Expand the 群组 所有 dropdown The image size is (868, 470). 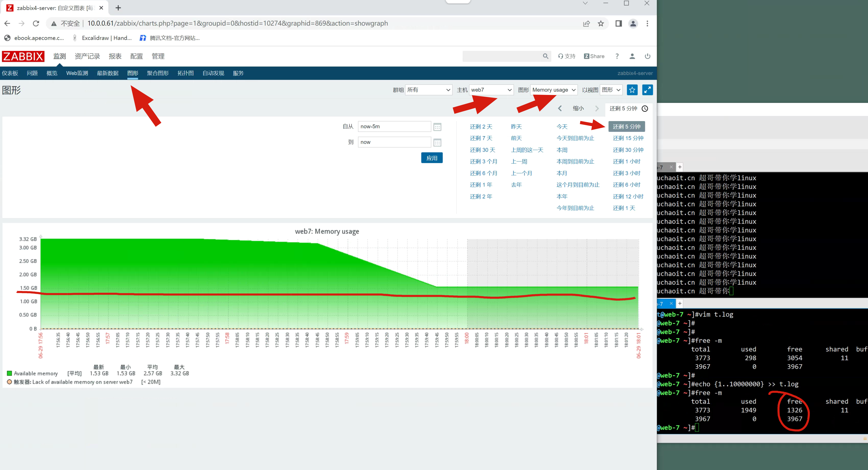[x=428, y=90]
